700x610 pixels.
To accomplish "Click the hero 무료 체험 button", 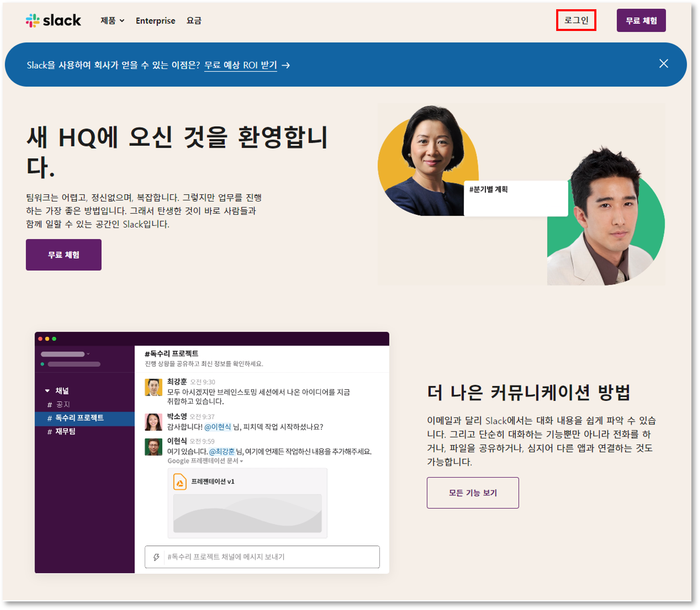I will click(64, 255).
